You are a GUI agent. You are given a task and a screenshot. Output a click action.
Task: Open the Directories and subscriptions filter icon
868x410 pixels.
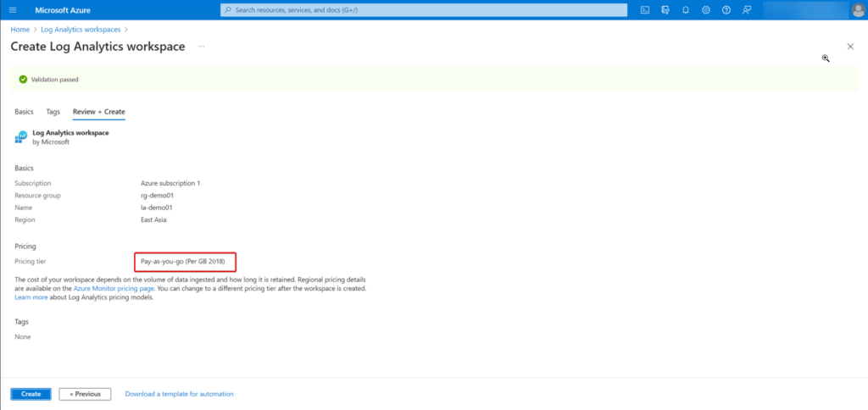click(x=665, y=10)
